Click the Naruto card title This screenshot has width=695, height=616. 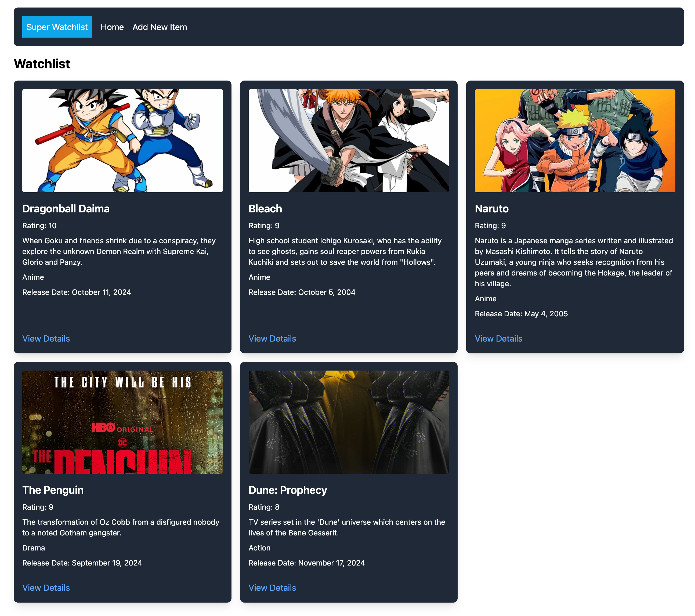491,209
